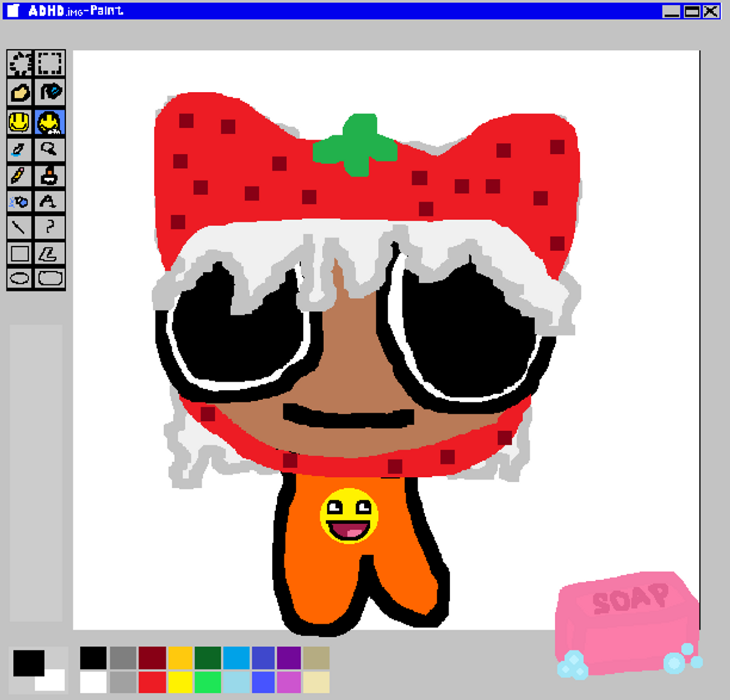Select the rounded rectangle shape tool
The width and height of the screenshot is (730, 700).
[50, 279]
